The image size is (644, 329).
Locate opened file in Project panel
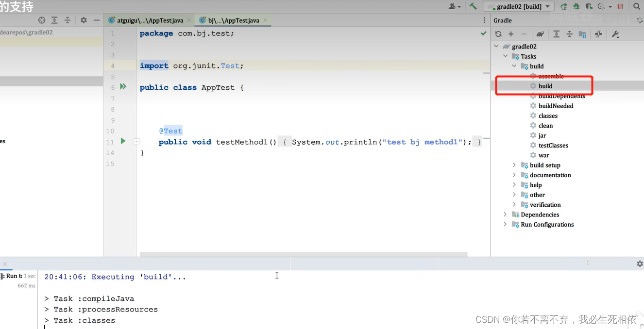click(42, 20)
